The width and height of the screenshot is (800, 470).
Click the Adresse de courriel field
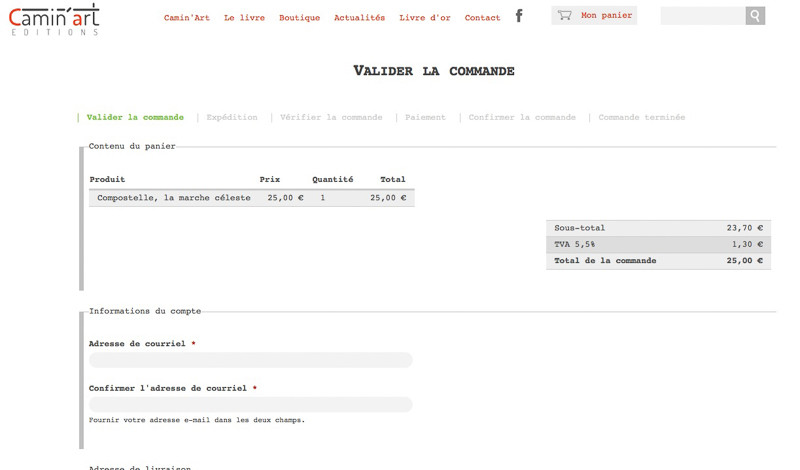point(250,360)
